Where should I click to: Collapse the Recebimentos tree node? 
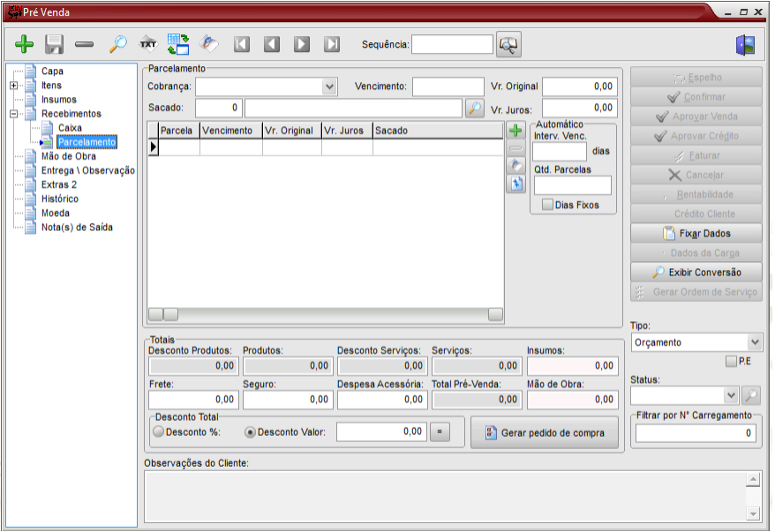tap(14, 114)
